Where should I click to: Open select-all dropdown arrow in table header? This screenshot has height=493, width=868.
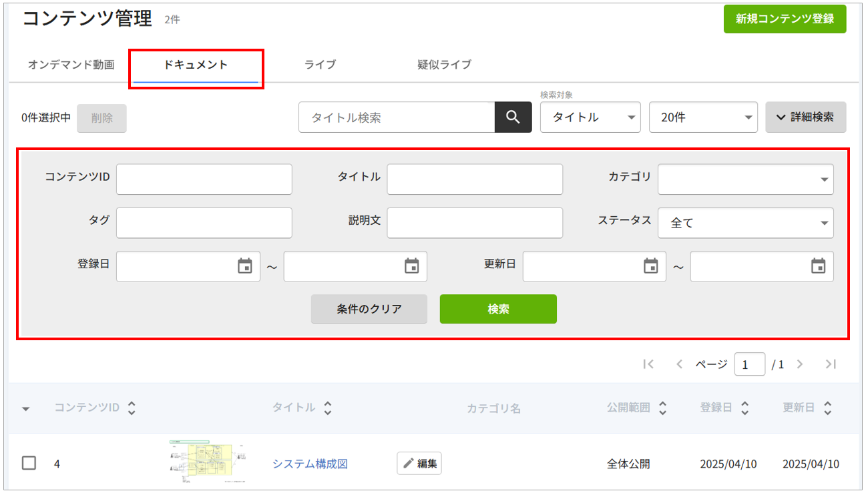pos(26,409)
